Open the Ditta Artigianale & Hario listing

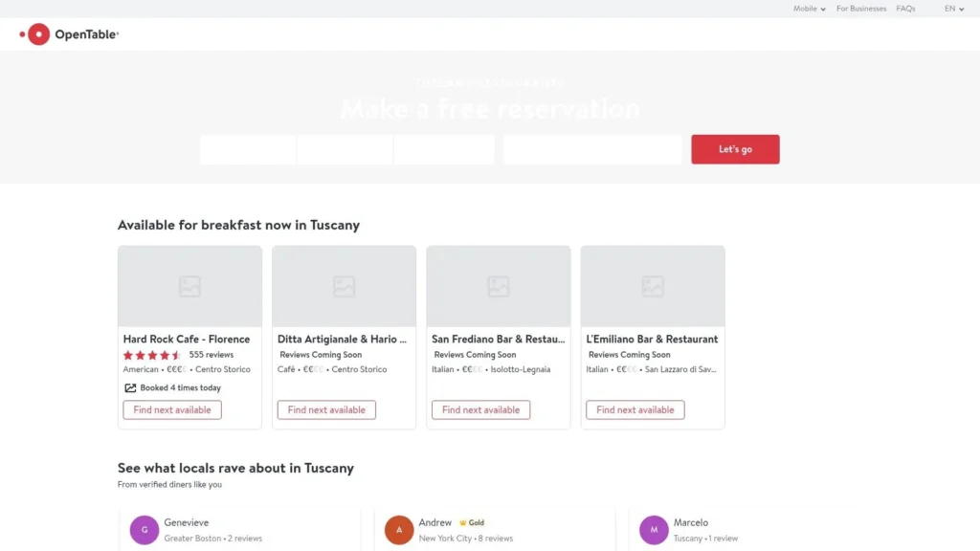[343, 339]
